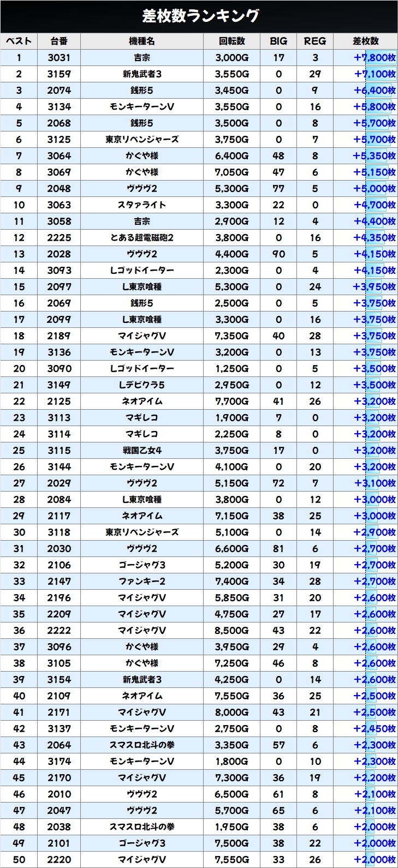This screenshot has height=868, width=398.
Task: Click unit number 2220 in last row
Action: pyautogui.click(x=59, y=860)
